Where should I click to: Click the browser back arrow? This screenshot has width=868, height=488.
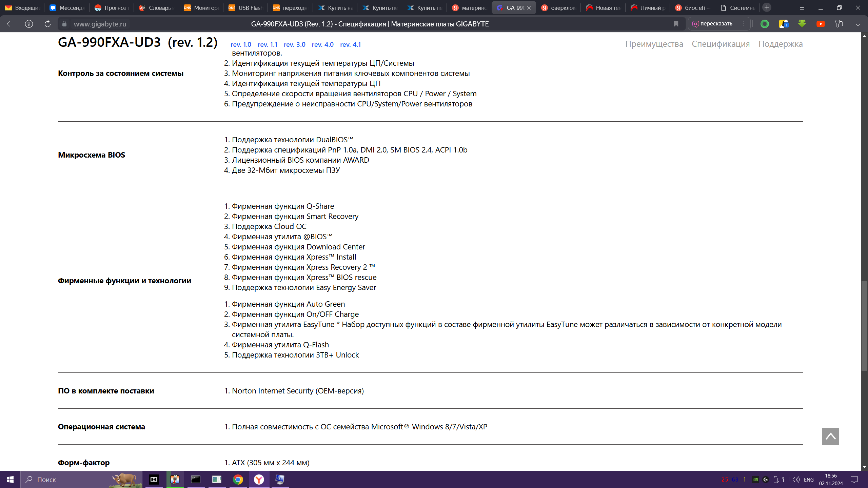point(10,24)
